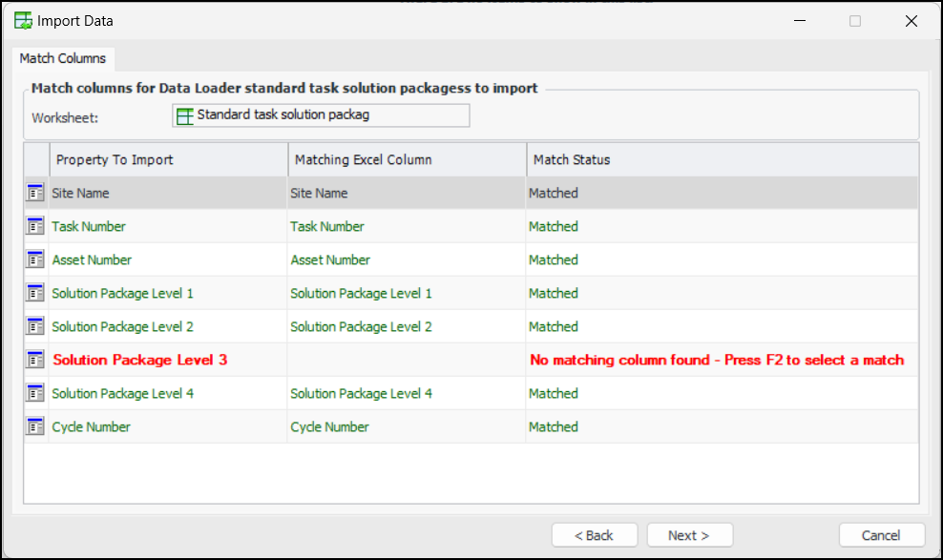Click the row icon beside Task Number

tap(35, 226)
